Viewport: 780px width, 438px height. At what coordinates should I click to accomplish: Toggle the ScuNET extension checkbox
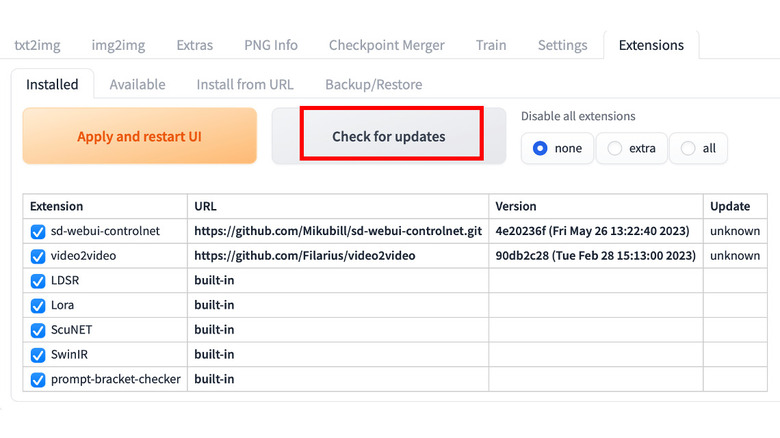tap(38, 330)
